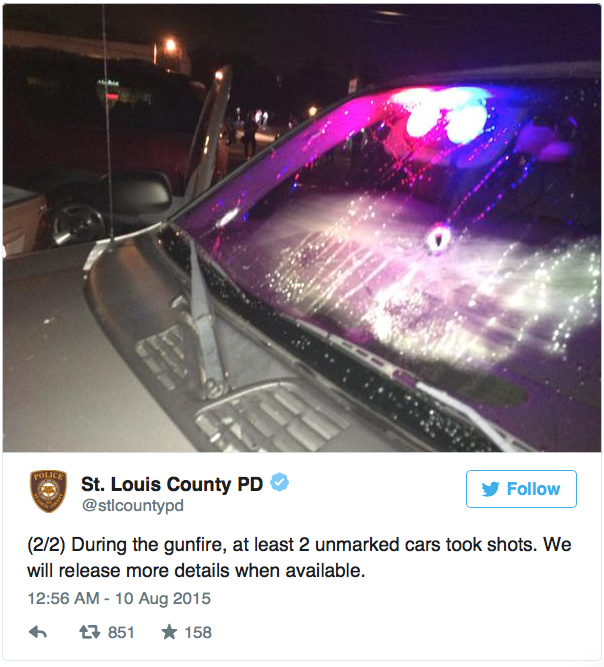Expand the windshield photo attachment
Screen dimensions: 604x667
point(302,228)
